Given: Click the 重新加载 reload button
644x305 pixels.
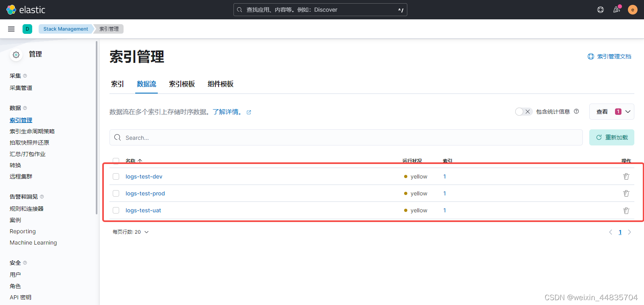Looking at the screenshot, I should tap(612, 137).
